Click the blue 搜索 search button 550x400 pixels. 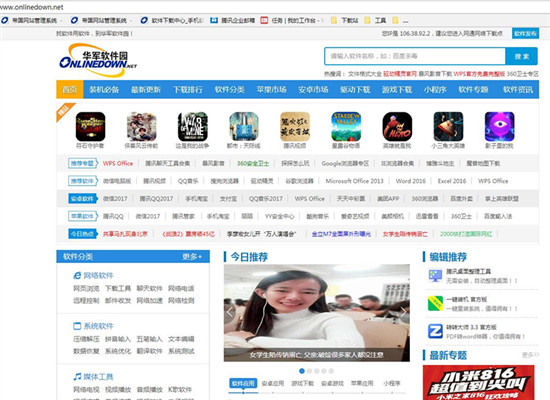(521, 56)
